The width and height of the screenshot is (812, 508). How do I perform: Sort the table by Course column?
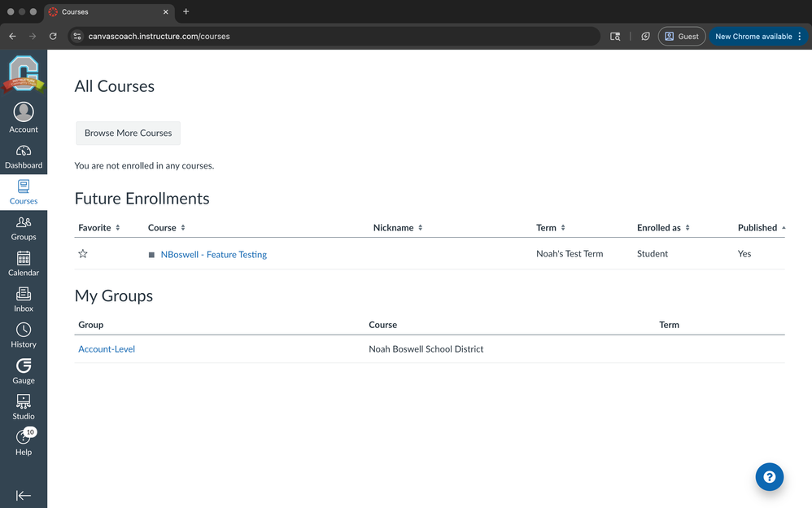click(x=167, y=228)
